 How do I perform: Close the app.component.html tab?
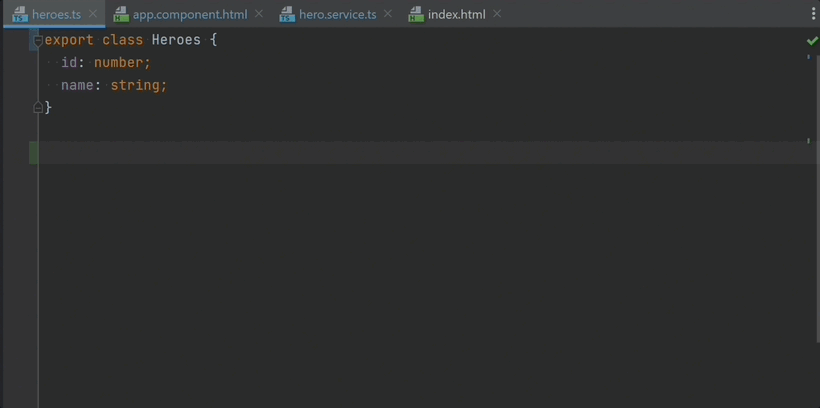coord(259,14)
